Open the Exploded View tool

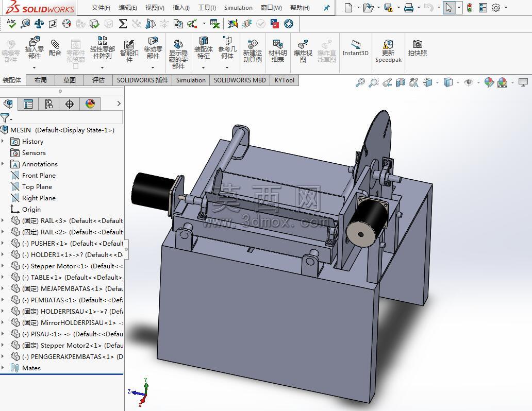303,51
